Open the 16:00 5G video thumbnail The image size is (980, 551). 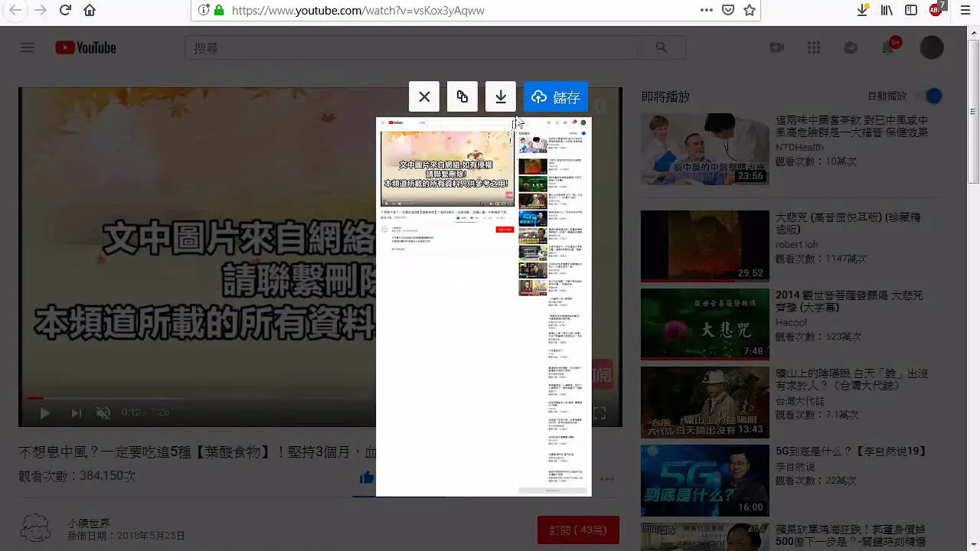point(704,481)
